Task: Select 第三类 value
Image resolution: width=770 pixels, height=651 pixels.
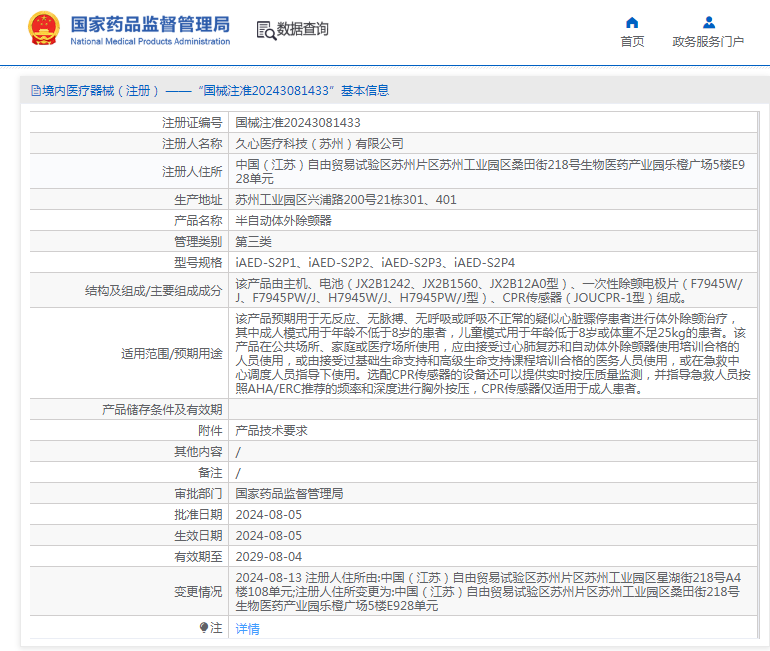Action: click(x=253, y=242)
